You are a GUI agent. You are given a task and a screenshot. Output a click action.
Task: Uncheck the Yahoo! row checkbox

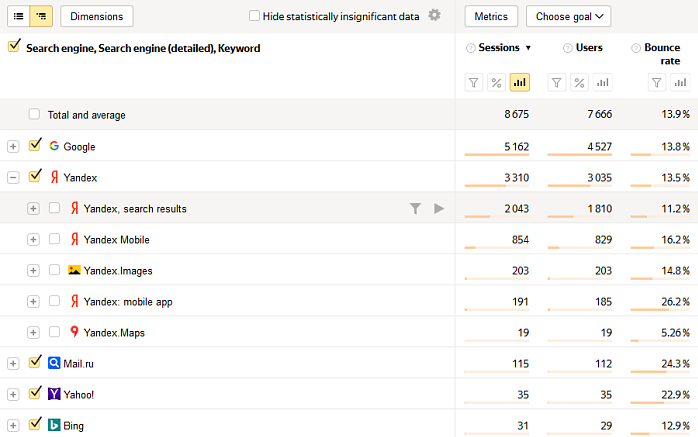pyautogui.click(x=35, y=393)
